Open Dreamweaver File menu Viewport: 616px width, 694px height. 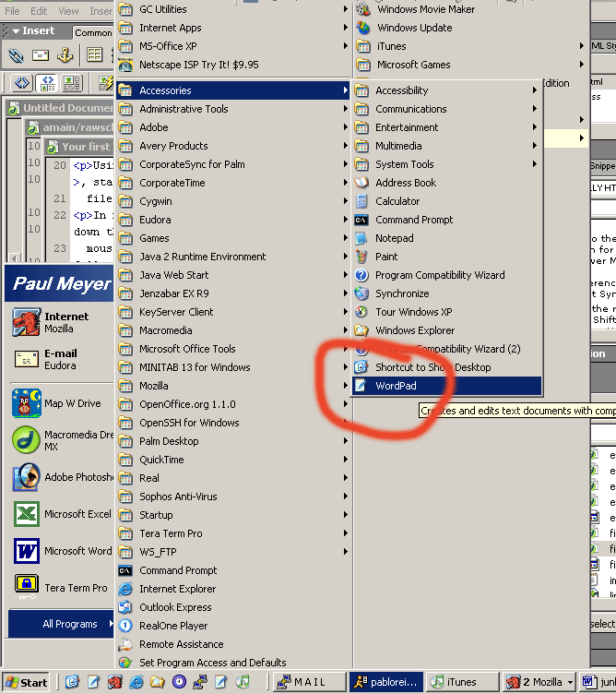point(12,11)
